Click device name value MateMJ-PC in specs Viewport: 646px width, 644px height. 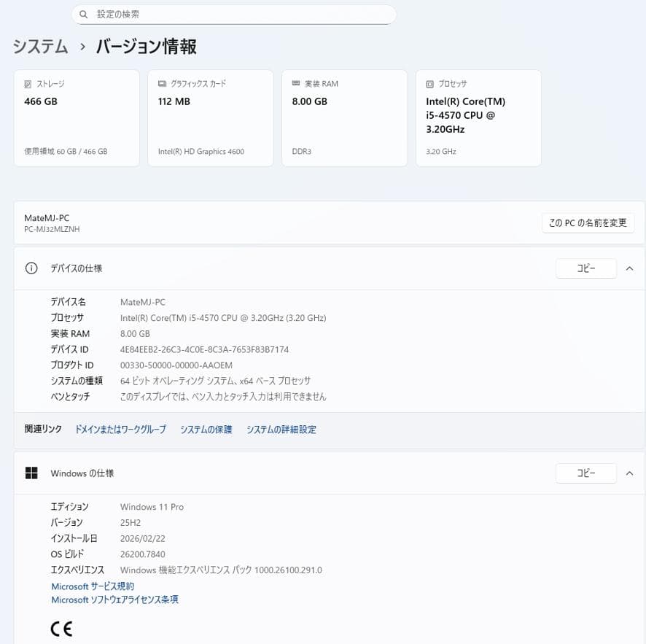[x=143, y=302]
